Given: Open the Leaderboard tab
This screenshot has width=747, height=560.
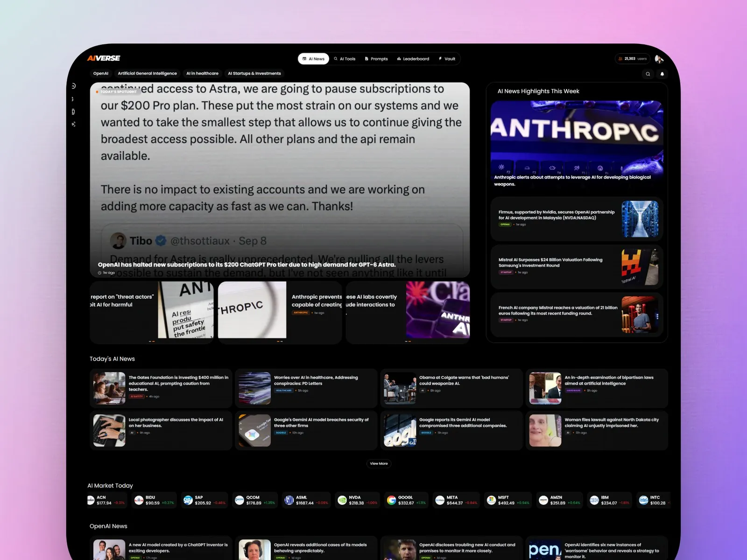Looking at the screenshot, I should (x=413, y=59).
